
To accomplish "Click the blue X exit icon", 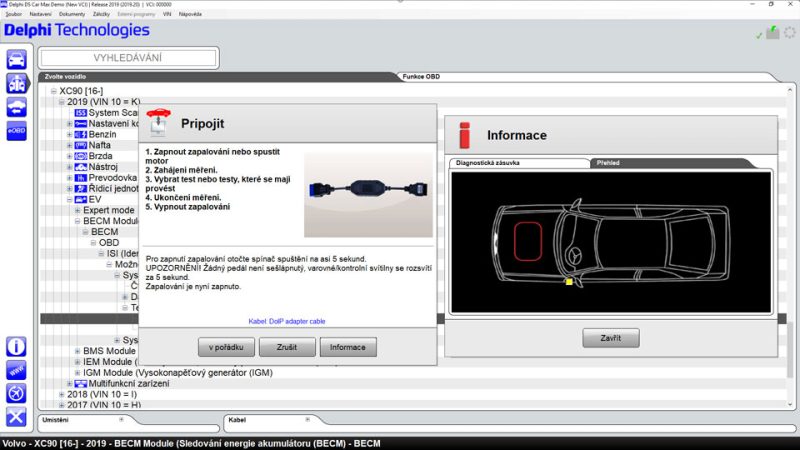I will coord(16,417).
